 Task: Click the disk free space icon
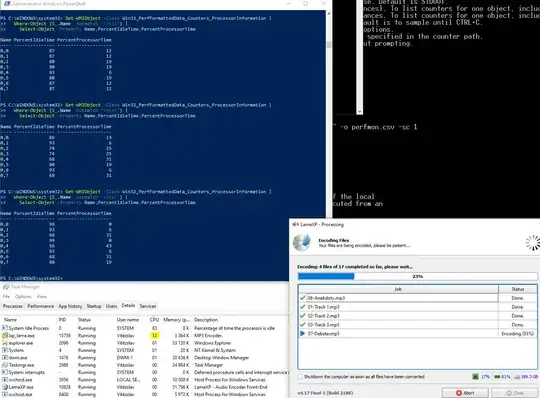click(x=517, y=377)
